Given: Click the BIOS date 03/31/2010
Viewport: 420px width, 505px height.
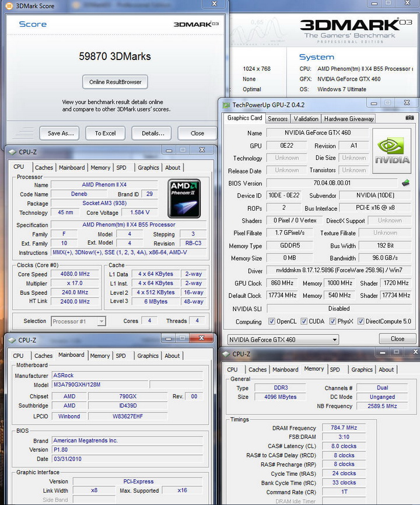Looking at the screenshot, I should (127, 459).
